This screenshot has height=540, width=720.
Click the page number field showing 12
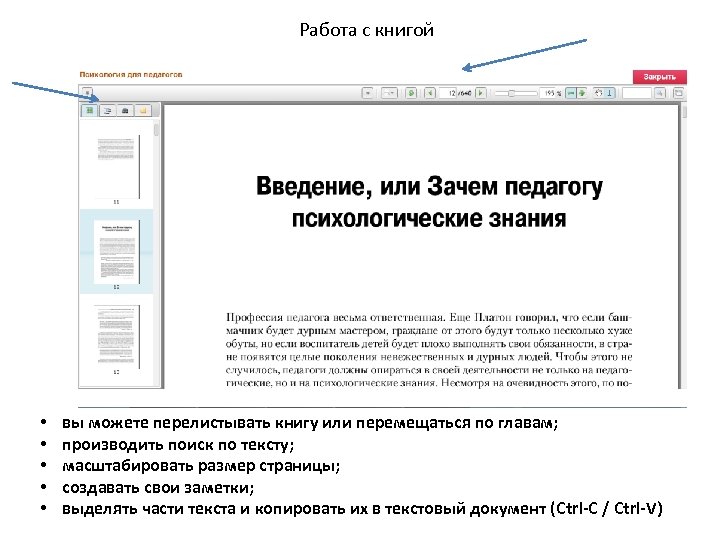[x=448, y=93]
